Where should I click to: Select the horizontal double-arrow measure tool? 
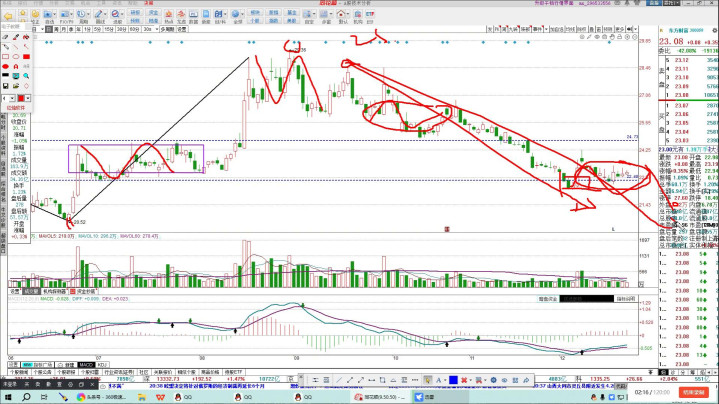tap(371, 380)
